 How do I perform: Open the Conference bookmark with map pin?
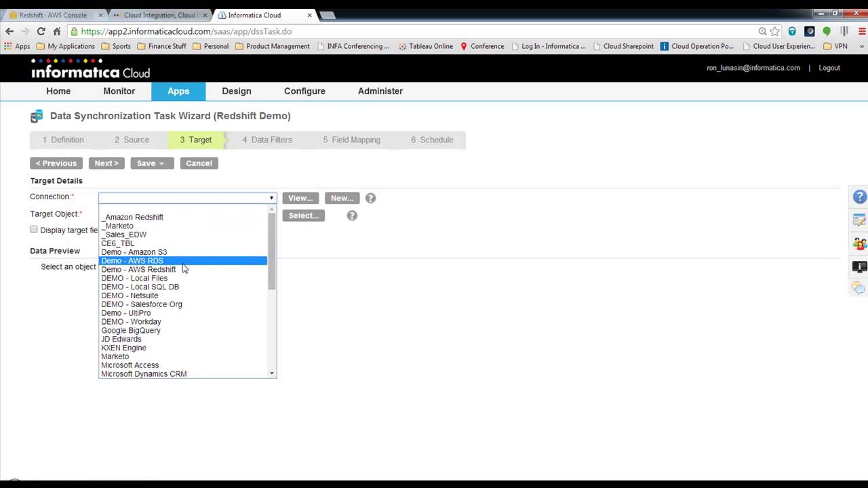coord(482,46)
